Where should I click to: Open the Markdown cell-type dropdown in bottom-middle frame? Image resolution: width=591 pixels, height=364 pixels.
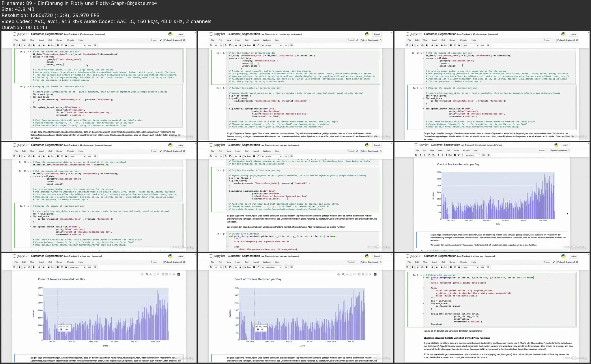[x=274, y=267]
